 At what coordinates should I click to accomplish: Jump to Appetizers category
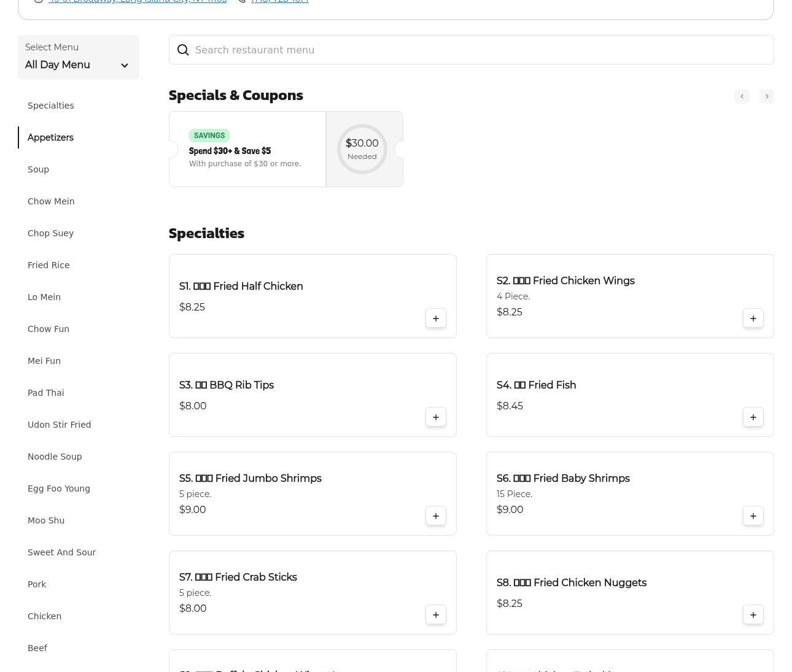tap(50, 137)
